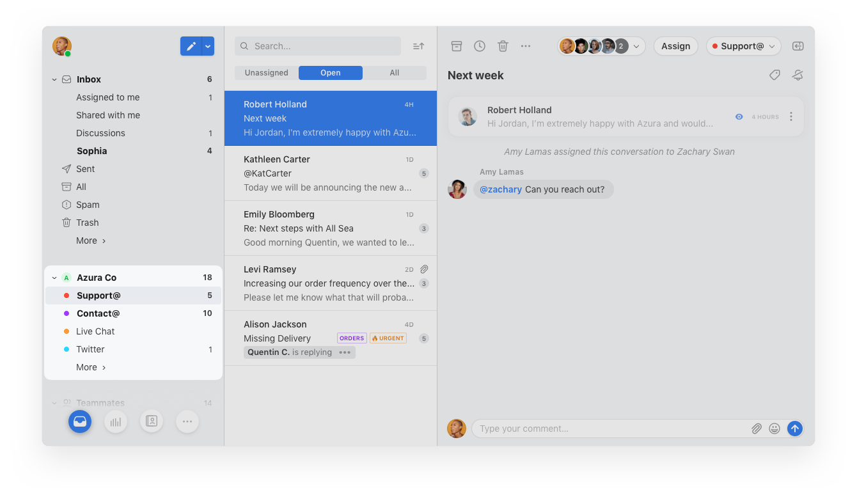Viewport: 857px width, 504px height.
Task: Open the analytics bar chart icon
Action: 116,421
